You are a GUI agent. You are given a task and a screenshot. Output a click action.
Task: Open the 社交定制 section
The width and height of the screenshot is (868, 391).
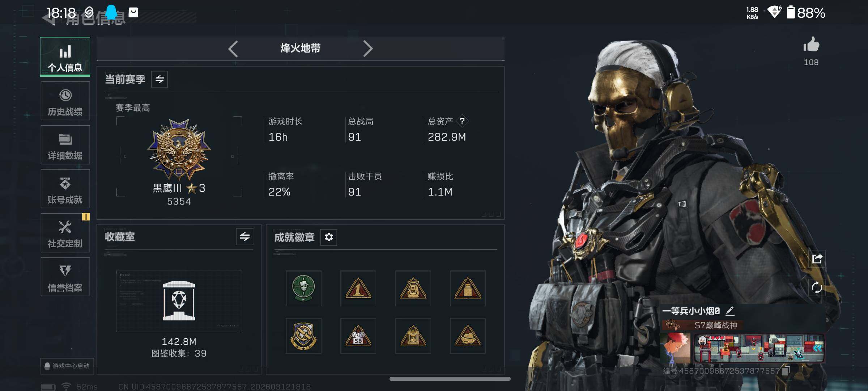(65, 233)
